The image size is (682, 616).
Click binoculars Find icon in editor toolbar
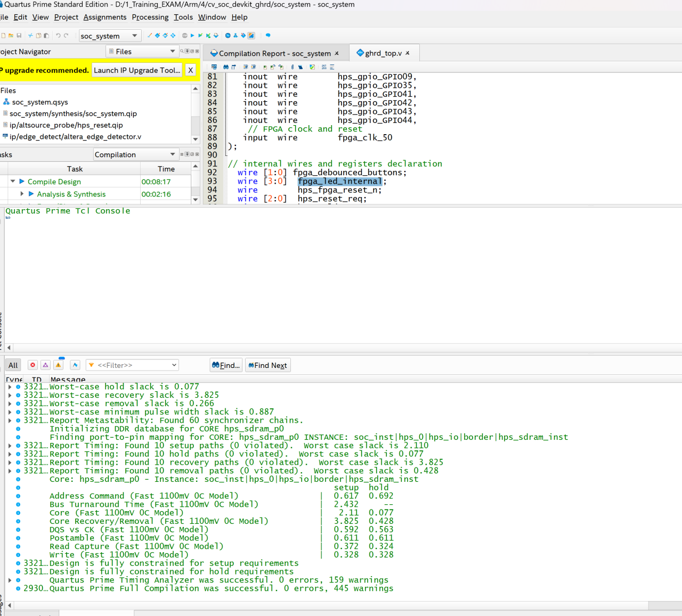[x=226, y=67]
